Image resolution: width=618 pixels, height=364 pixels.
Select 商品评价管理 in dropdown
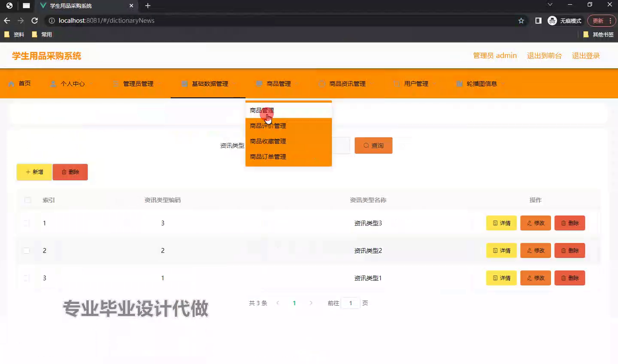coord(288,126)
